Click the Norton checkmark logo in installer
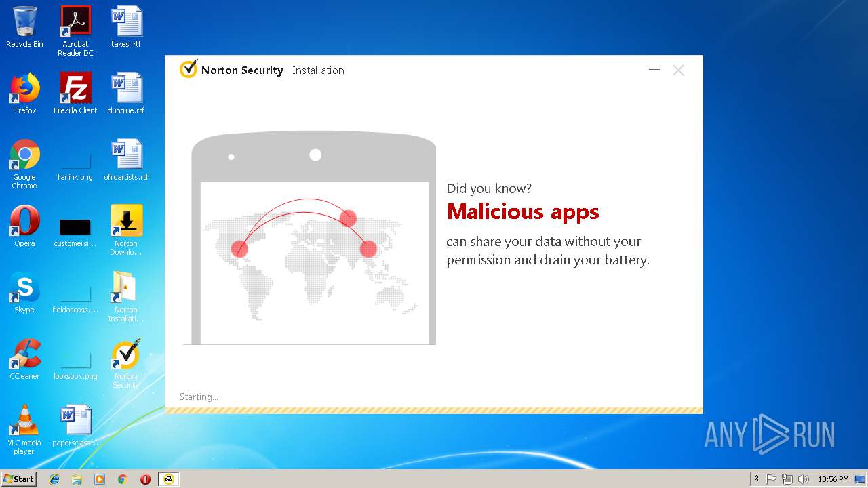This screenshot has width=868, height=488. [x=189, y=69]
